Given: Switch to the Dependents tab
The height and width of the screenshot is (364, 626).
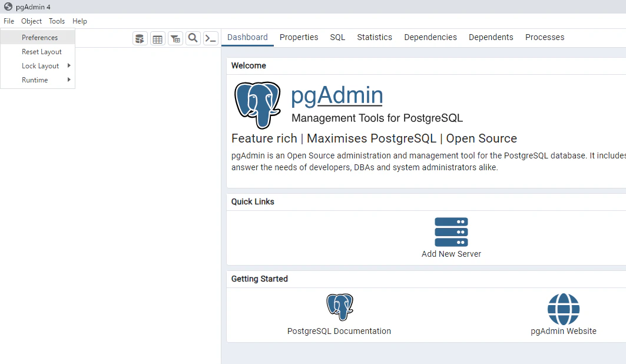Looking at the screenshot, I should pyautogui.click(x=491, y=37).
